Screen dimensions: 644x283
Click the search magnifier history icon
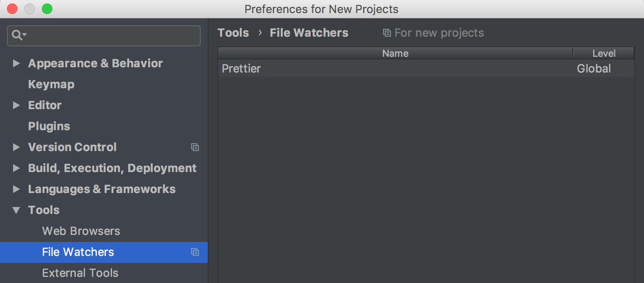(19, 35)
